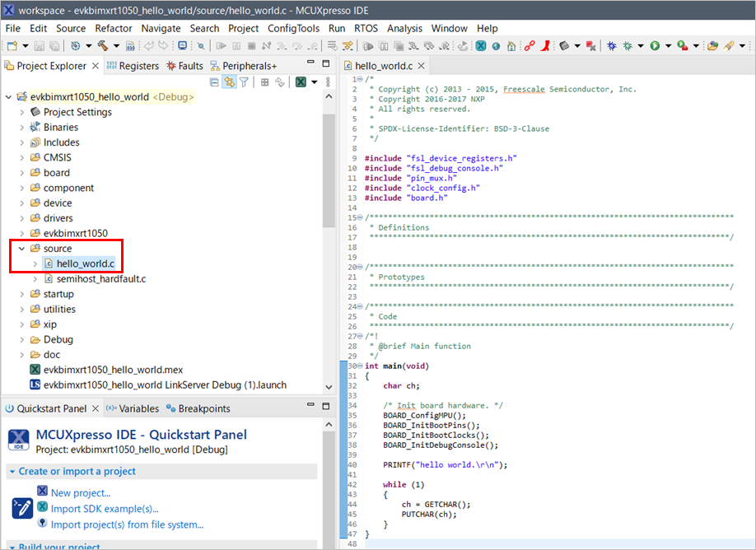
Task: Click the green X icon in Project Explorer toolbar
Action: click(301, 82)
